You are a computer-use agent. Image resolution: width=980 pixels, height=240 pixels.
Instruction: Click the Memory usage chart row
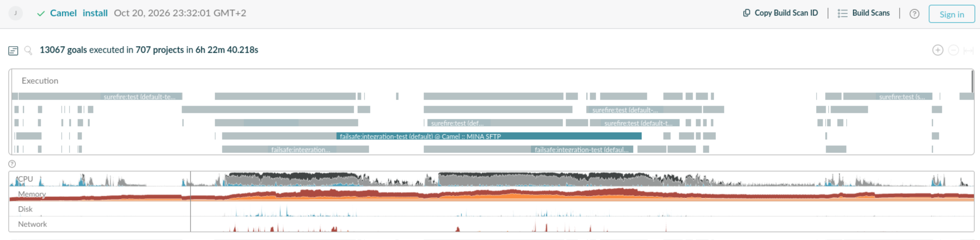pyautogui.click(x=491, y=194)
